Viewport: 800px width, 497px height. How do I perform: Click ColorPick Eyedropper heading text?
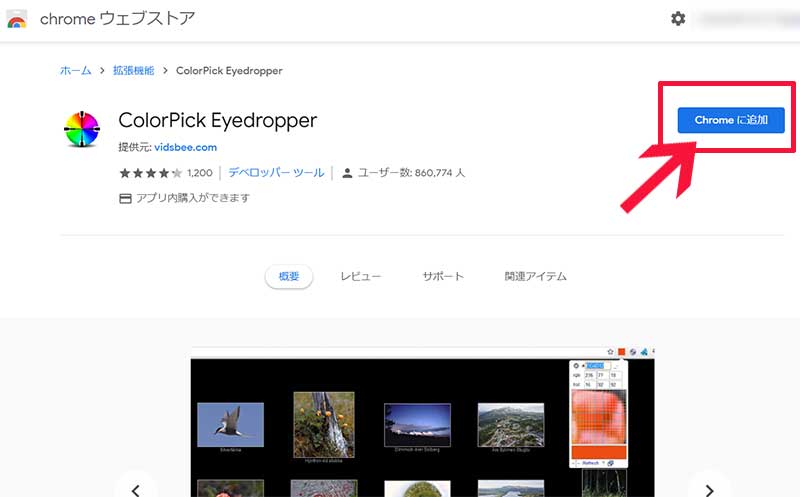click(217, 121)
